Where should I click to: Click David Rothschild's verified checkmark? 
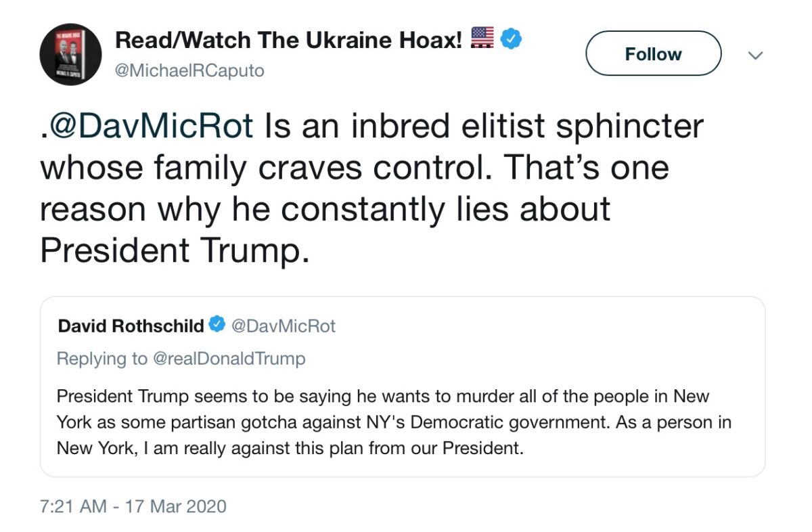(217, 326)
